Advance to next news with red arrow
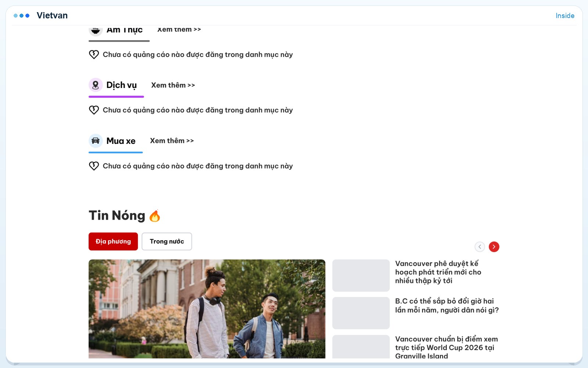This screenshot has height=368, width=588. click(x=494, y=247)
